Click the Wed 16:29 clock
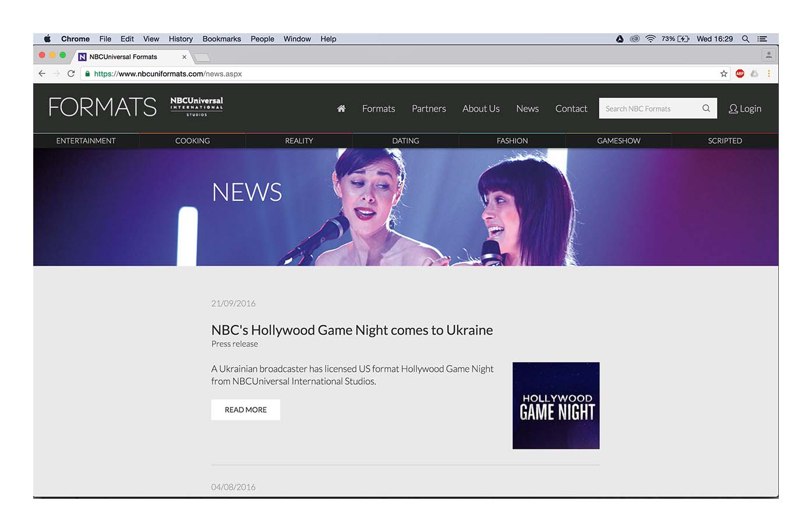Viewport: 812px width, 532px height. coord(715,39)
